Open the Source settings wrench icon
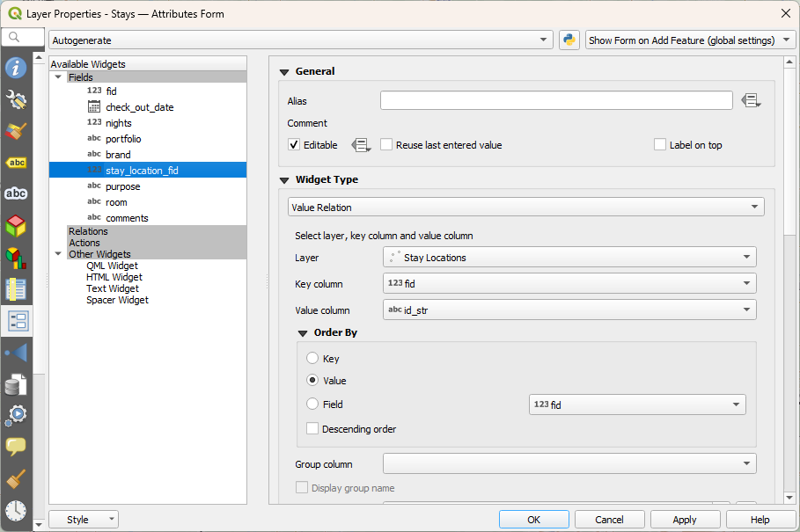 tap(16, 99)
